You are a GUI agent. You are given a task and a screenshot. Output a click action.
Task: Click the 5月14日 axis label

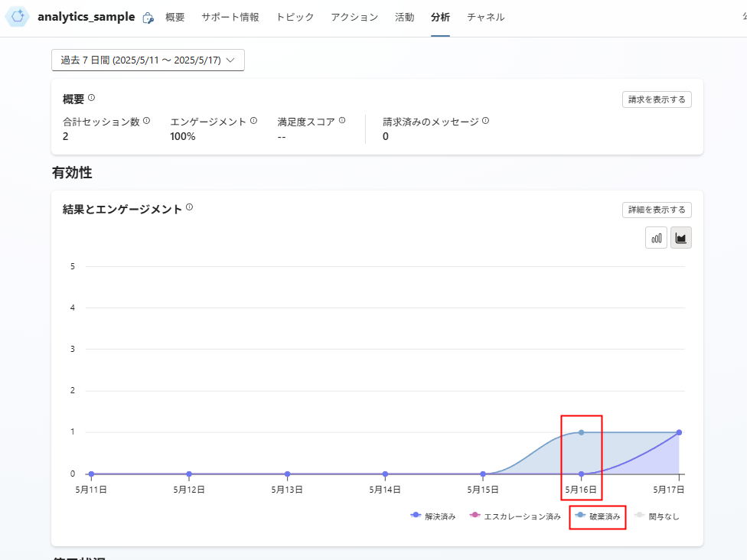(385, 490)
